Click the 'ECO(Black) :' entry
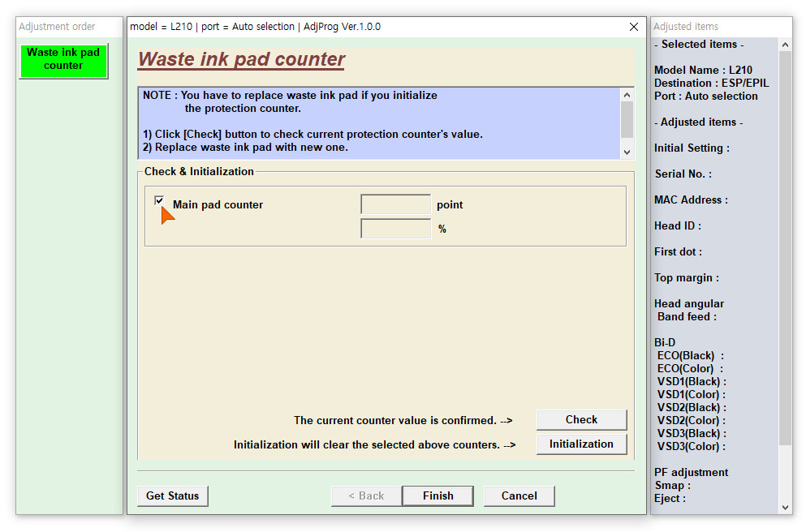This screenshot has width=806, height=532. (691, 355)
